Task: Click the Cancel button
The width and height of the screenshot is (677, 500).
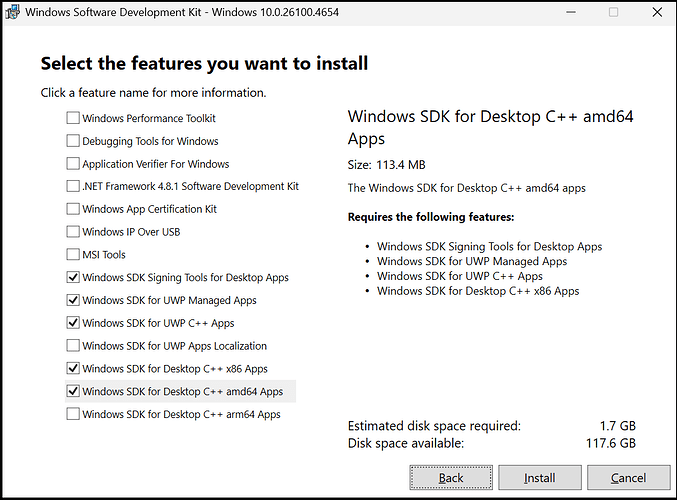Action: tap(628, 478)
